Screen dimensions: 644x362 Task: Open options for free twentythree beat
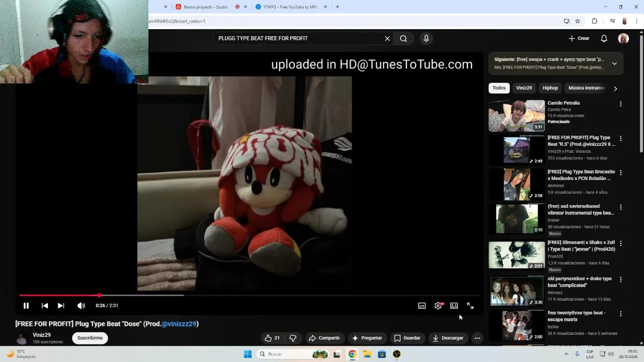click(620, 314)
